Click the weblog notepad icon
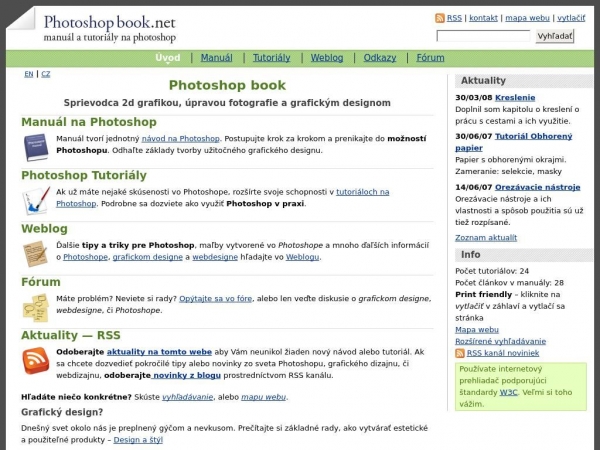 pyautogui.click(x=35, y=253)
